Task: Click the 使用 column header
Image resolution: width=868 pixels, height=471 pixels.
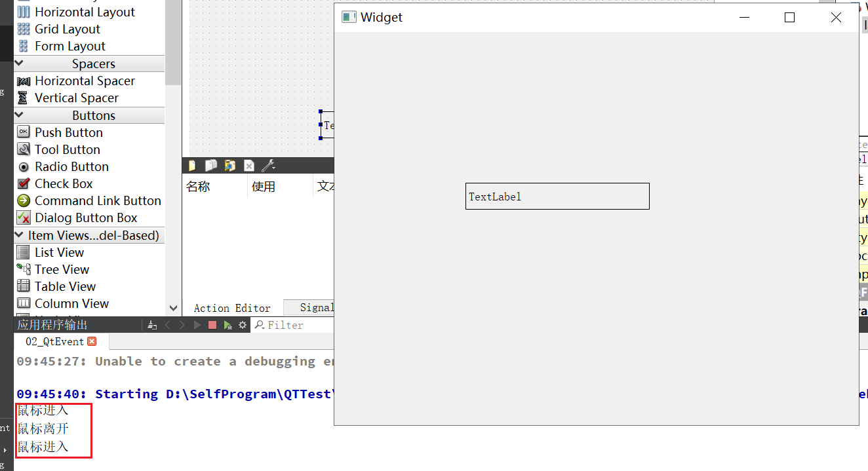Action: pyautogui.click(x=264, y=187)
